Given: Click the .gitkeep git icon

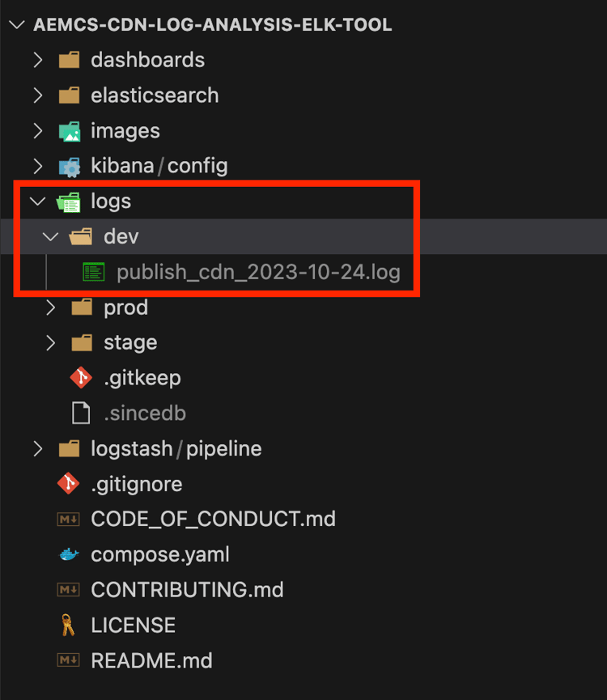Looking at the screenshot, I should pos(81,378).
